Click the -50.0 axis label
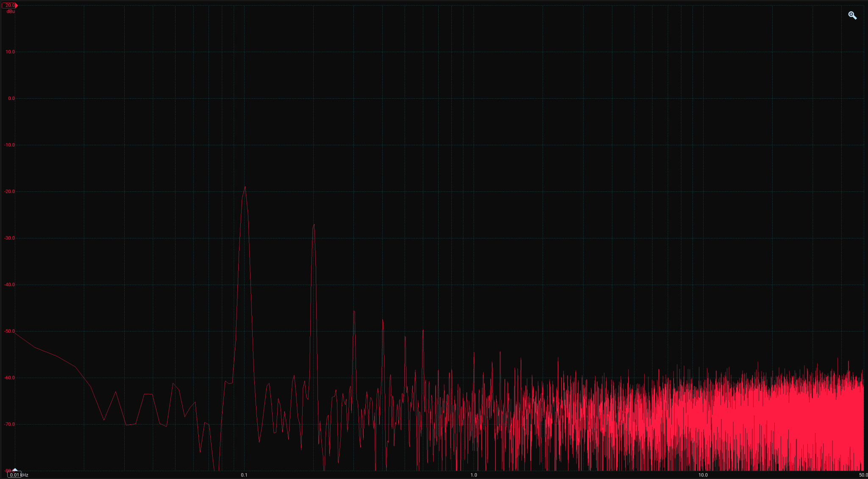This screenshot has width=868, height=479. point(9,331)
